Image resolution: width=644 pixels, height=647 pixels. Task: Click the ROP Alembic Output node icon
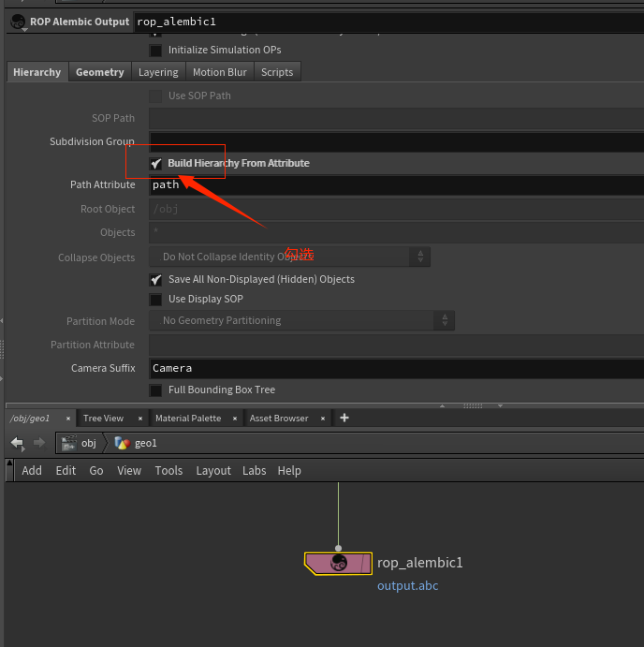[x=18, y=21]
